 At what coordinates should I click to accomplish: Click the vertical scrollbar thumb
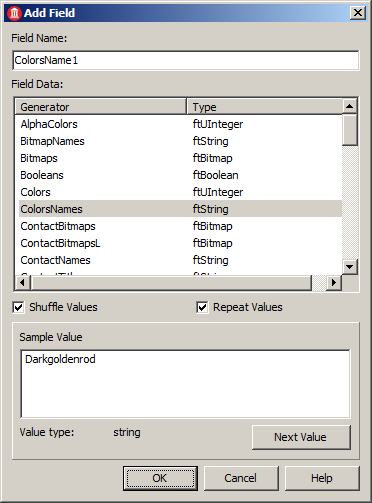click(x=350, y=130)
